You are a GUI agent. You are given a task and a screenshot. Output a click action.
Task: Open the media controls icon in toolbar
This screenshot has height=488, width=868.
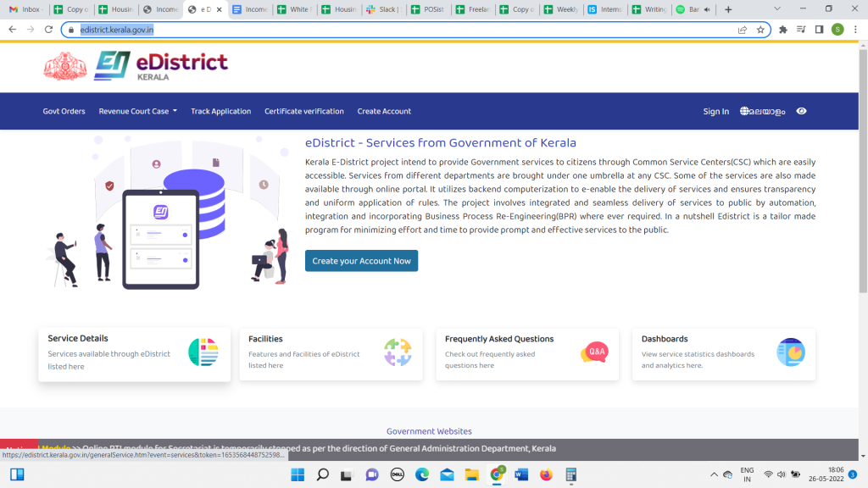click(x=801, y=30)
